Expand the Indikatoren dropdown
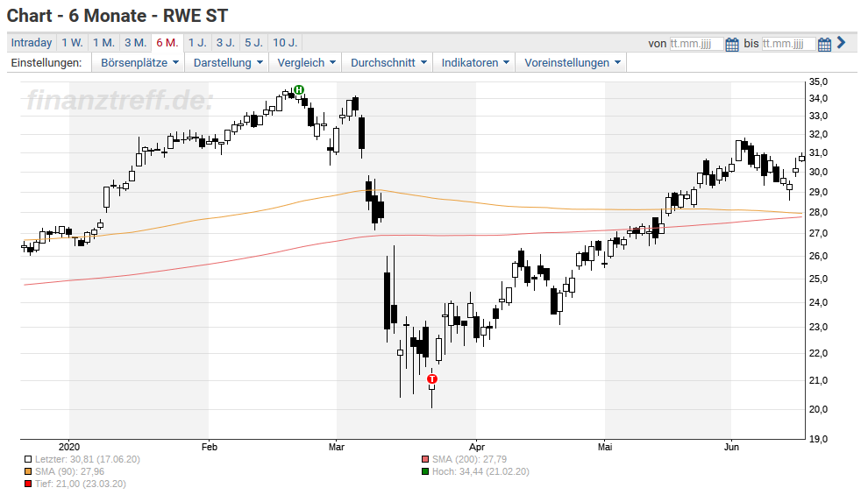 (474, 62)
